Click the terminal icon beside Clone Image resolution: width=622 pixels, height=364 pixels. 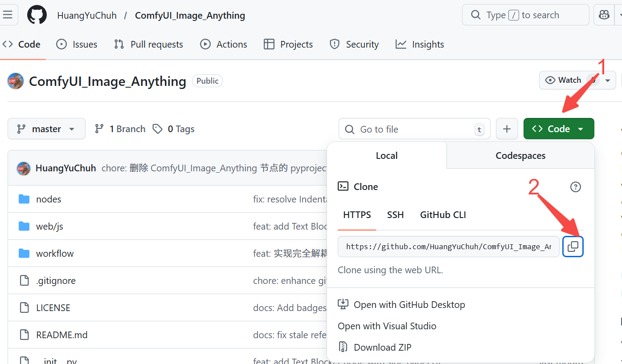tap(343, 186)
